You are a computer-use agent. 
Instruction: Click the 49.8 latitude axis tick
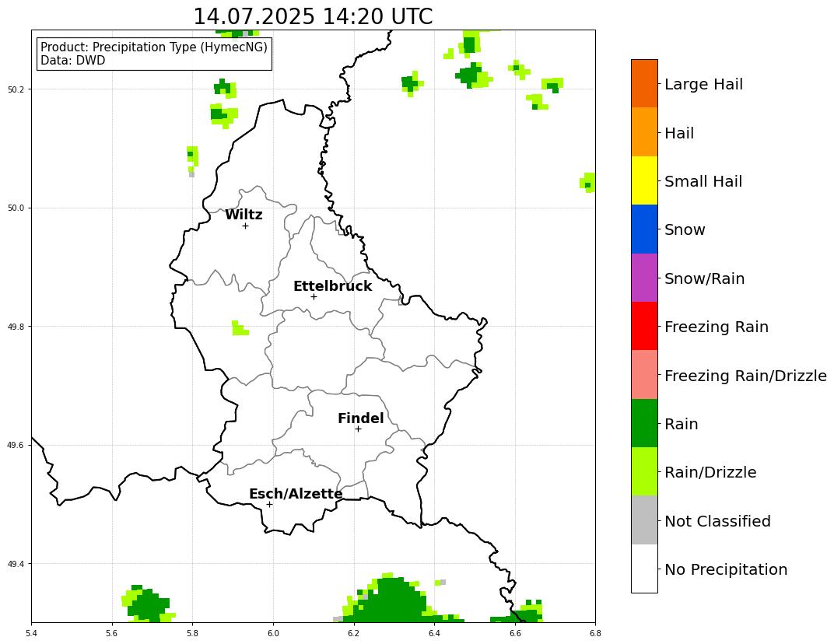point(15,327)
